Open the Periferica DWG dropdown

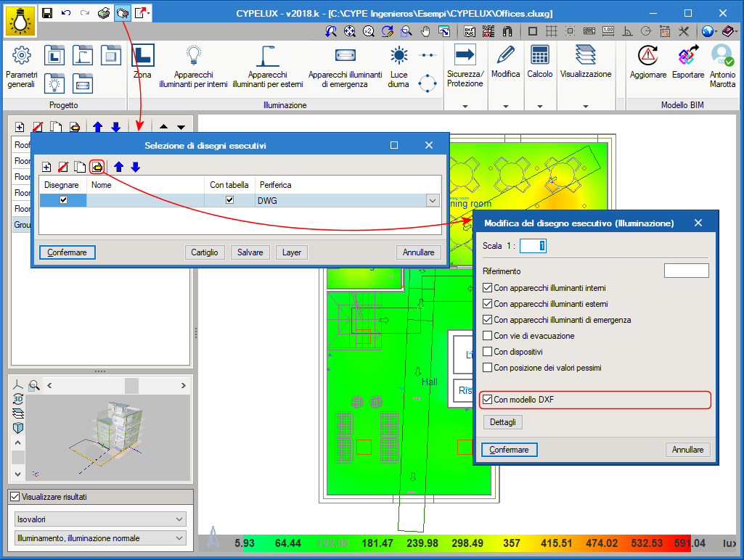coord(433,201)
